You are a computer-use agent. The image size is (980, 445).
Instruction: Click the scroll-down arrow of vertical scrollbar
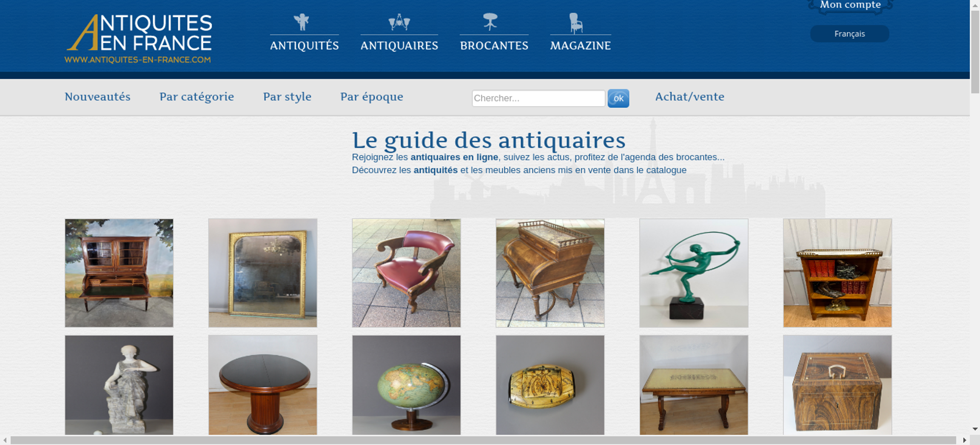[x=975, y=429]
